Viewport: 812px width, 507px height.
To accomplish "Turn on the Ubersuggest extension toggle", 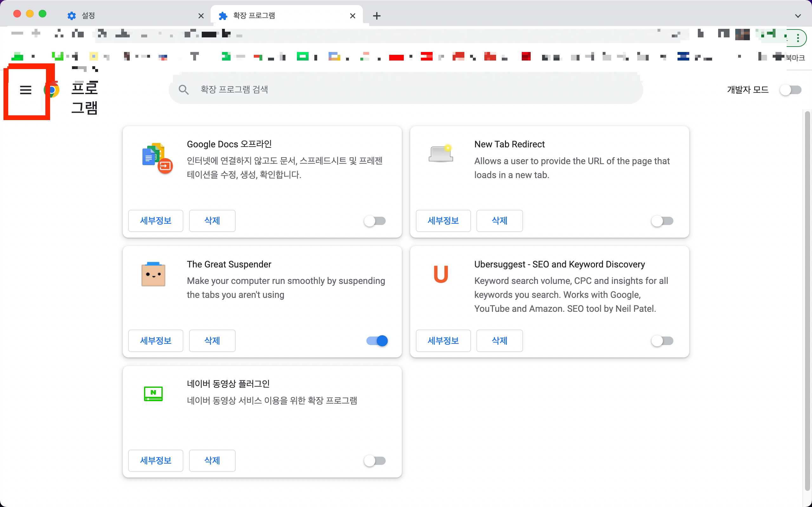I will 662,341.
